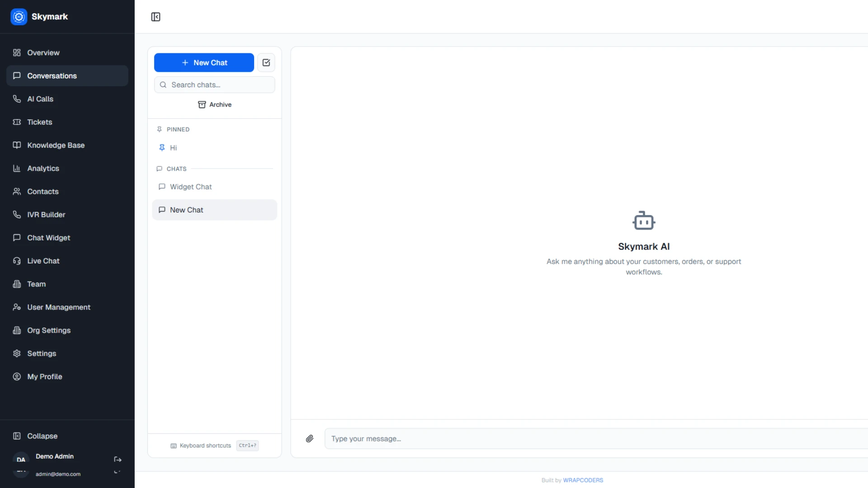Click the Contacts people icon
The width and height of the screenshot is (868, 488).
click(17, 191)
